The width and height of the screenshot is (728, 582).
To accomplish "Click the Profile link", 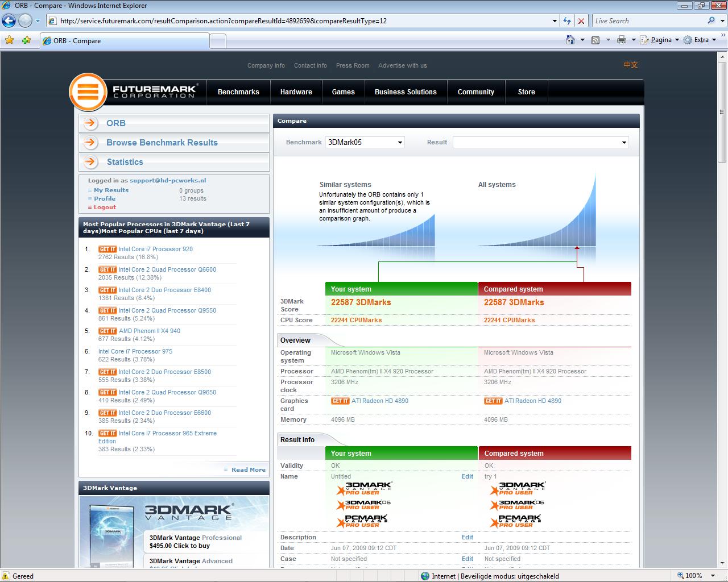I will [x=105, y=198].
